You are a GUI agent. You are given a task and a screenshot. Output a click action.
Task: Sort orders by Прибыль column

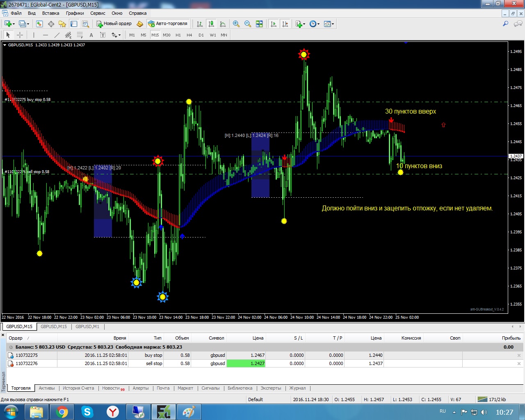[x=492, y=338]
